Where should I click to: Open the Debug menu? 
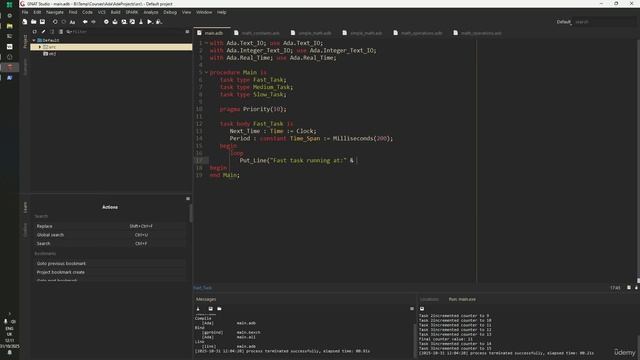170,12
